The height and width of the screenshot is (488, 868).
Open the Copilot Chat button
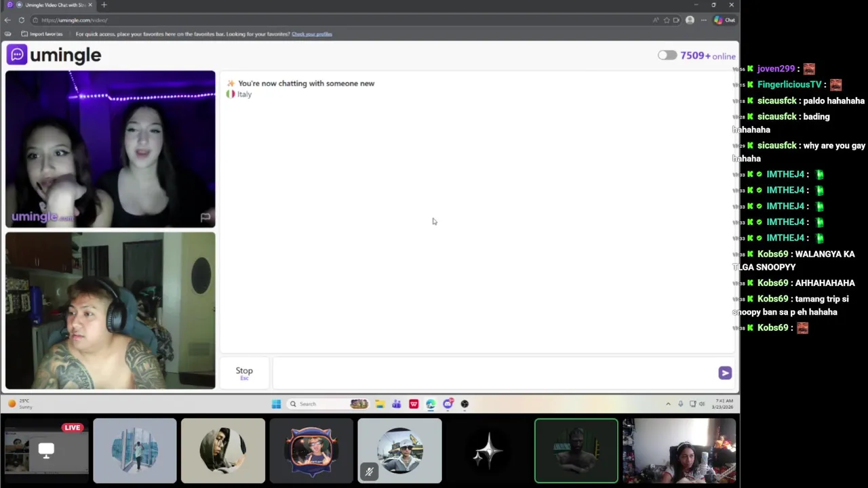[724, 20]
